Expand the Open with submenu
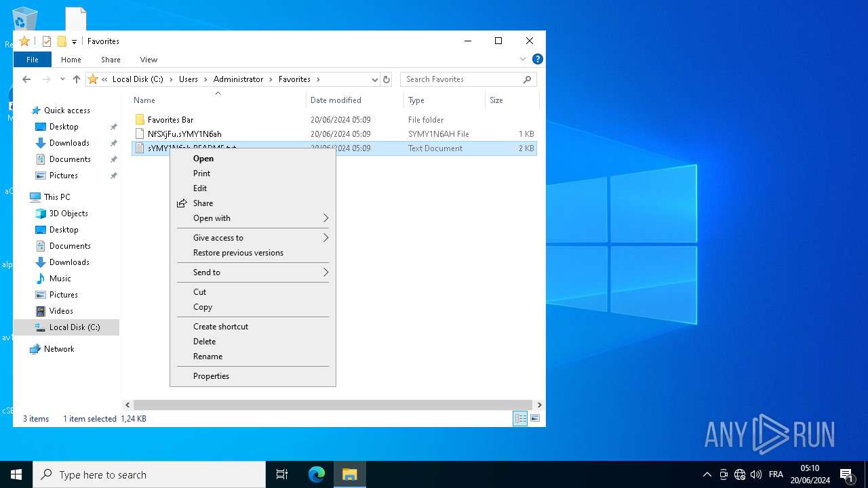 (x=252, y=218)
